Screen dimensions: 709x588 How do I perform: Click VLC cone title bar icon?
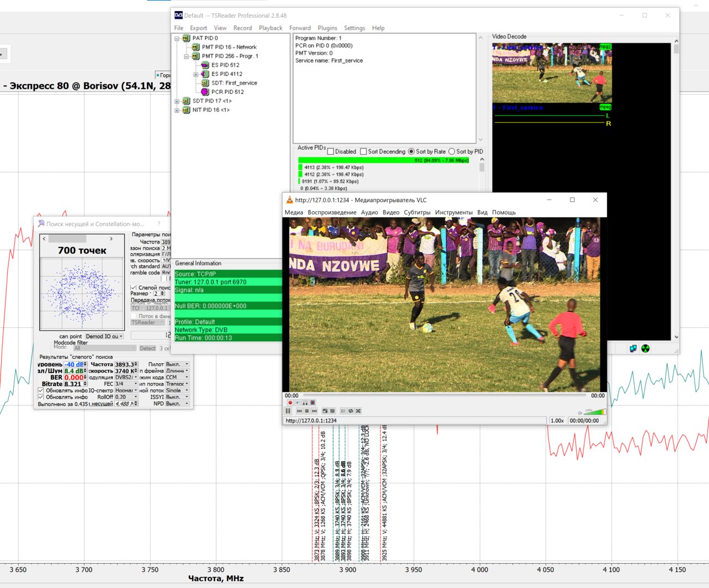click(289, 200)
